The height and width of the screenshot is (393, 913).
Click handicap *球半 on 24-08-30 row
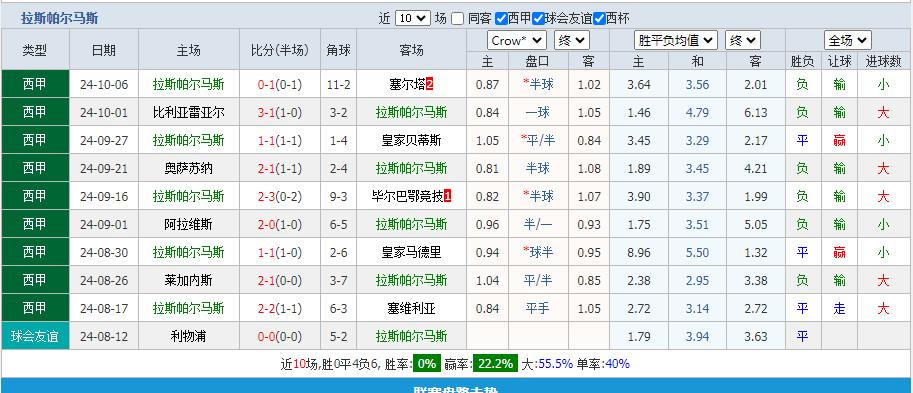pyautogui.click(x=538, y=252)
